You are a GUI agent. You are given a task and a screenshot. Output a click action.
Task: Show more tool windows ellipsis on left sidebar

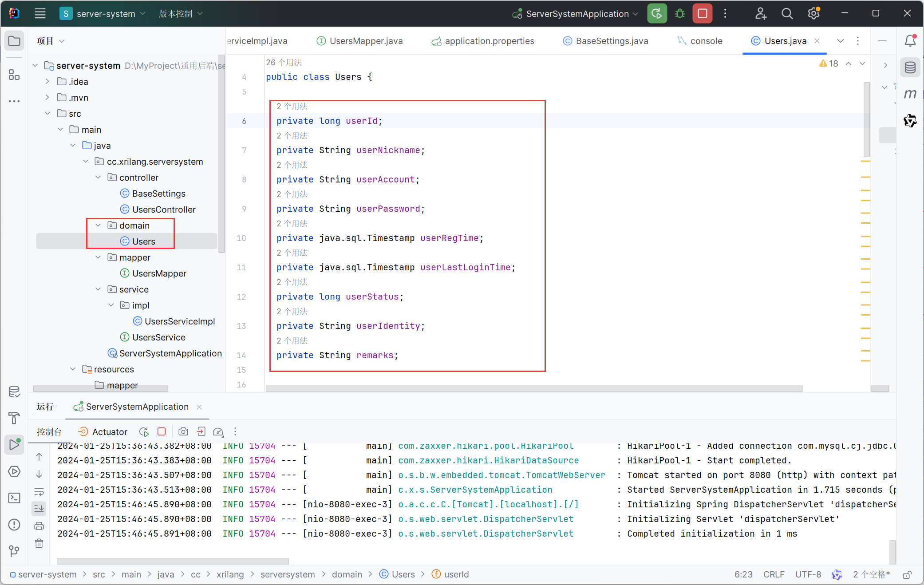[14, 101]
